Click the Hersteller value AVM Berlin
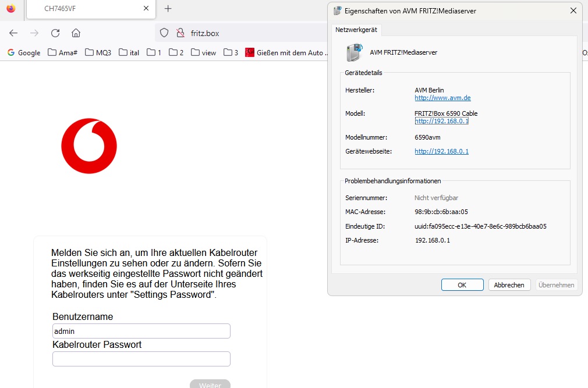The height and width of the screenshot is (388, 588). click(429, 90)
